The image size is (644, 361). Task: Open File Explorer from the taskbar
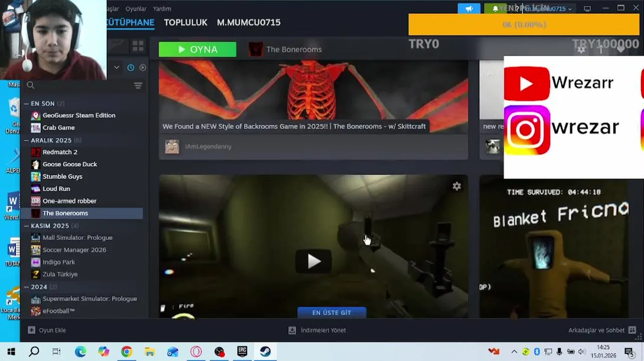pos(149,351)
